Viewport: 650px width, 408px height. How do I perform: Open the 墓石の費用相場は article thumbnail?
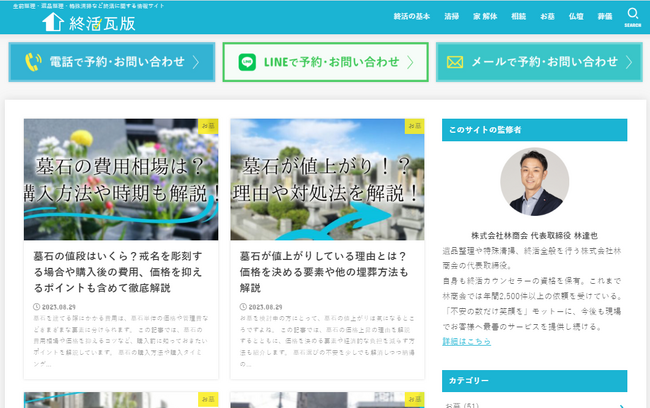120,180
